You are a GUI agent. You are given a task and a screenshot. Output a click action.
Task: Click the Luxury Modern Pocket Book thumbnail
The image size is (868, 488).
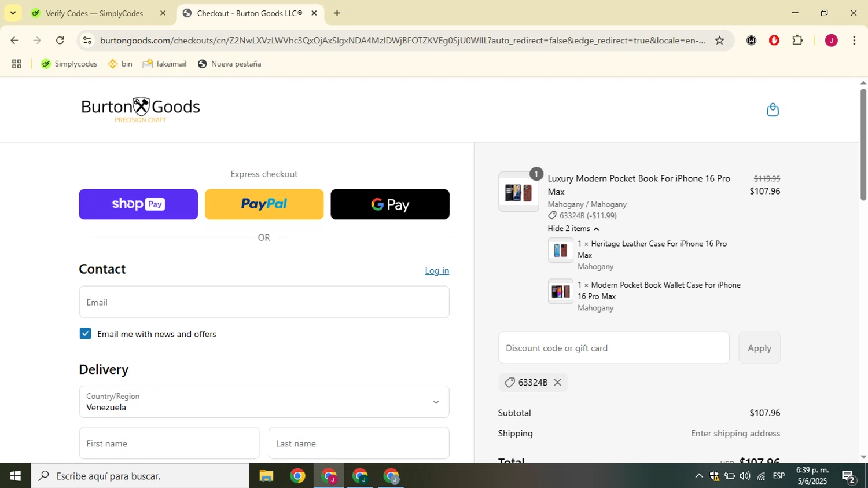pyautogui.click(x=518, y=192)
